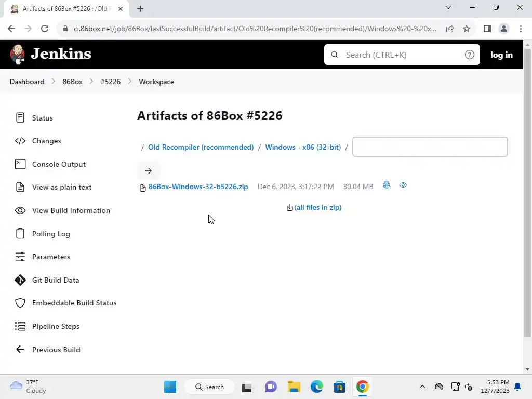Click the page vertical scrollbar
The image size is (532, 399).
tap(527, 193)
